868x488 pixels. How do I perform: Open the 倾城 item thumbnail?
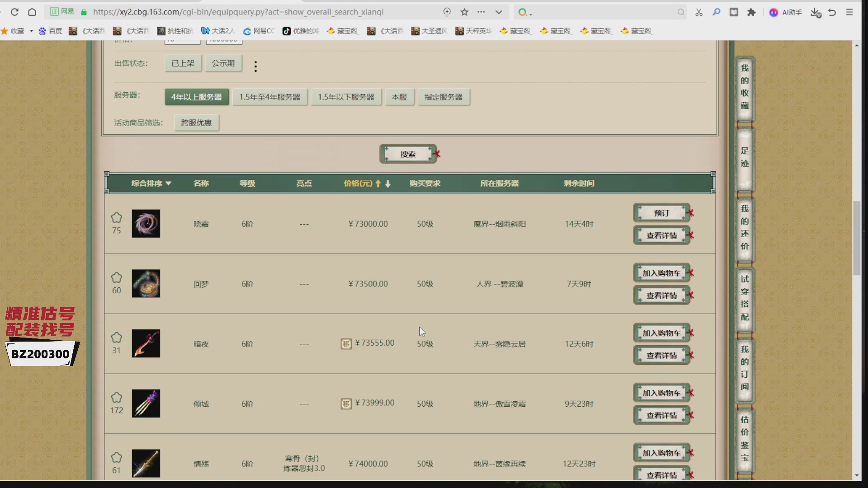pyautogui.click(x=146, y=404)
